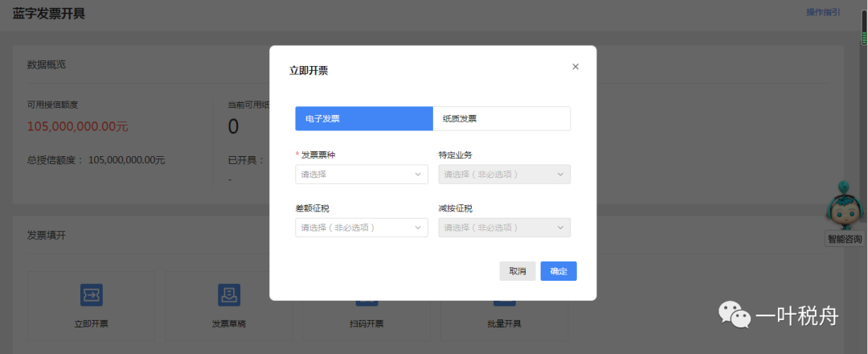Click the 发票草稿 draft icon
The height and width of the screenshot is (354, 868).
(228, 295)
